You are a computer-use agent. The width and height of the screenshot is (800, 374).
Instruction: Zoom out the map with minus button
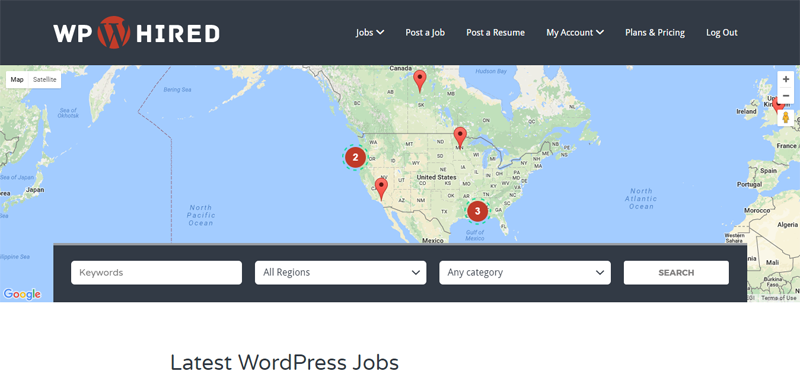click(x=786, y=95)
